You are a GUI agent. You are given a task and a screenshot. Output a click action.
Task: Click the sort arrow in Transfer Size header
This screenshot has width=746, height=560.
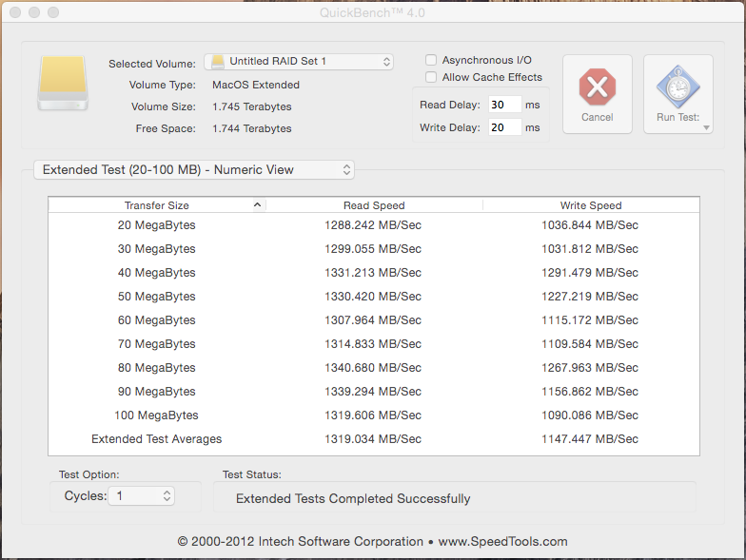point(257,205)
